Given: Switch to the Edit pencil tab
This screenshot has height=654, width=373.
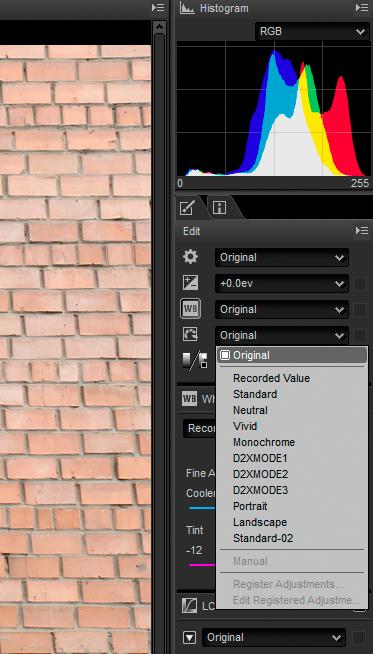Looking at the screenshot, I should (187, 207).
